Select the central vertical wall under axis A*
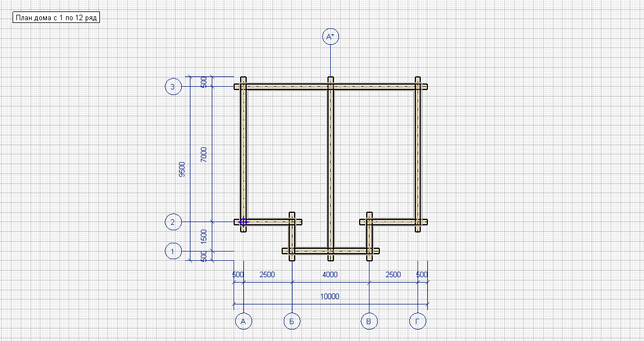Screen dimensions: 644x341 (330, 164)
